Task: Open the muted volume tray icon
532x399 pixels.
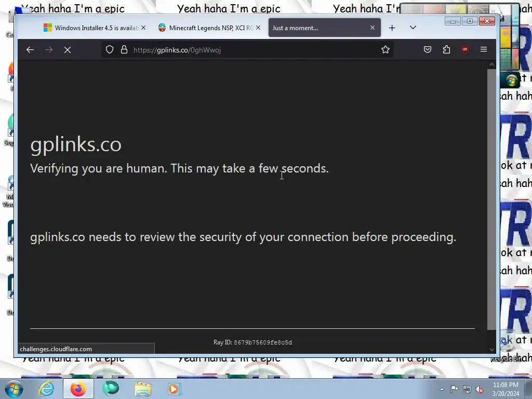Action: 480,390
